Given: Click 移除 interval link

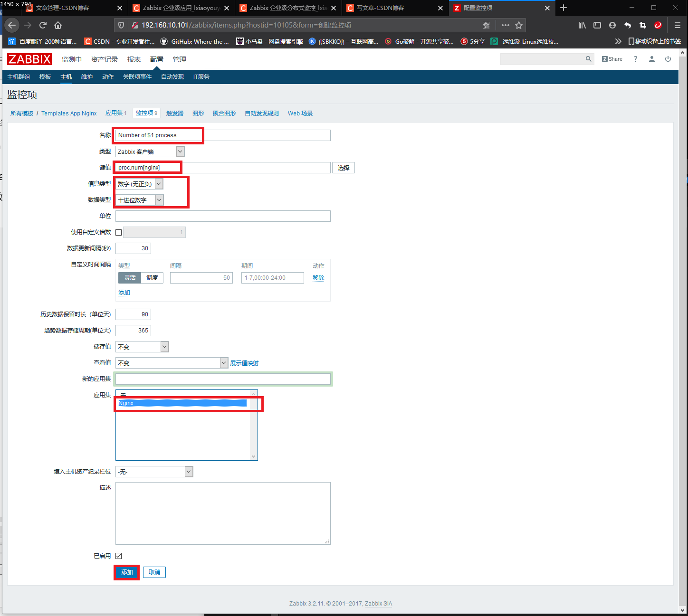Looking at the screenshot, I should pos(318,278).
